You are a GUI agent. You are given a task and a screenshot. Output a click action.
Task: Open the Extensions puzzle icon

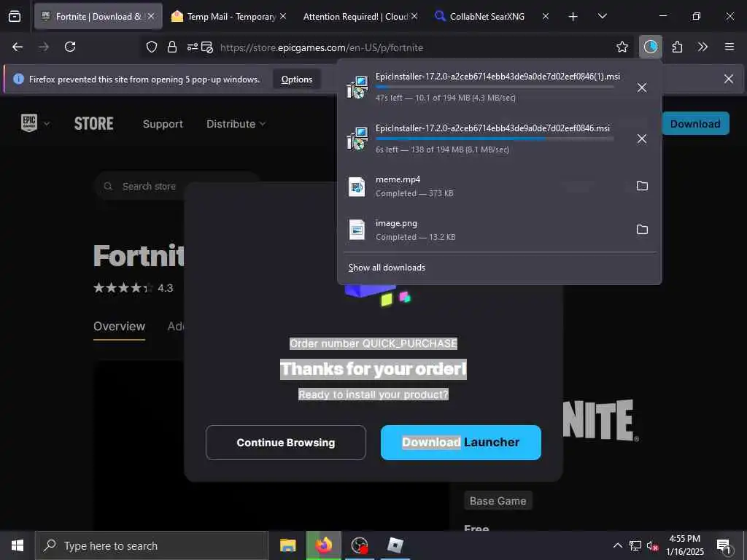pyautogui.click(x=677, y=47)
